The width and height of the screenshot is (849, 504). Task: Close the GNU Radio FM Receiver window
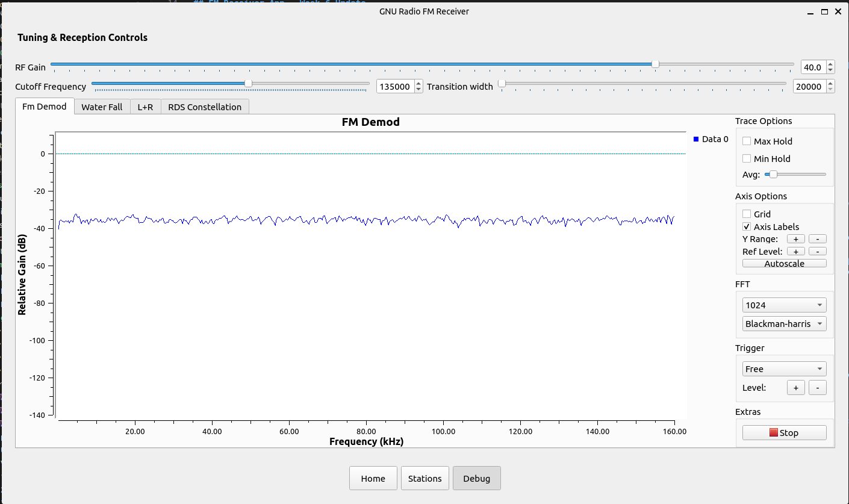[838, 11]
